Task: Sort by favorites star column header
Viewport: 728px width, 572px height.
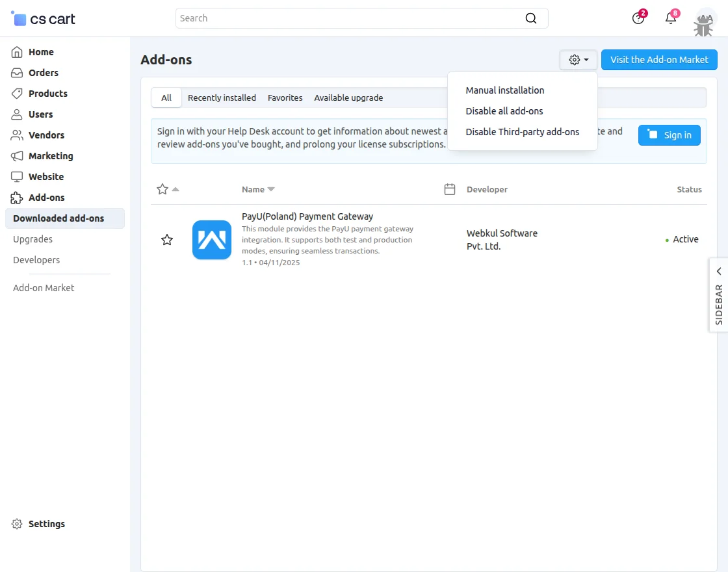Action: point(163,189)
